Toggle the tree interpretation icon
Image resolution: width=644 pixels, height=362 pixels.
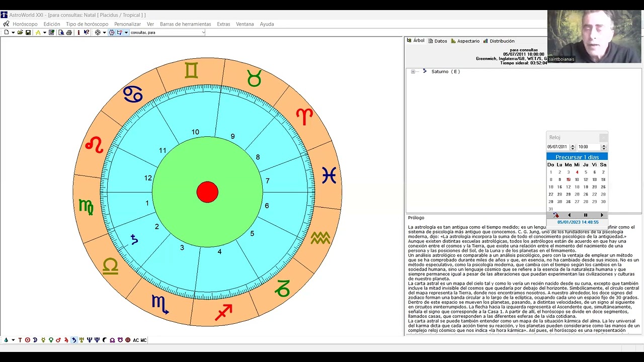pyautogui.click(x=119, y=32)
